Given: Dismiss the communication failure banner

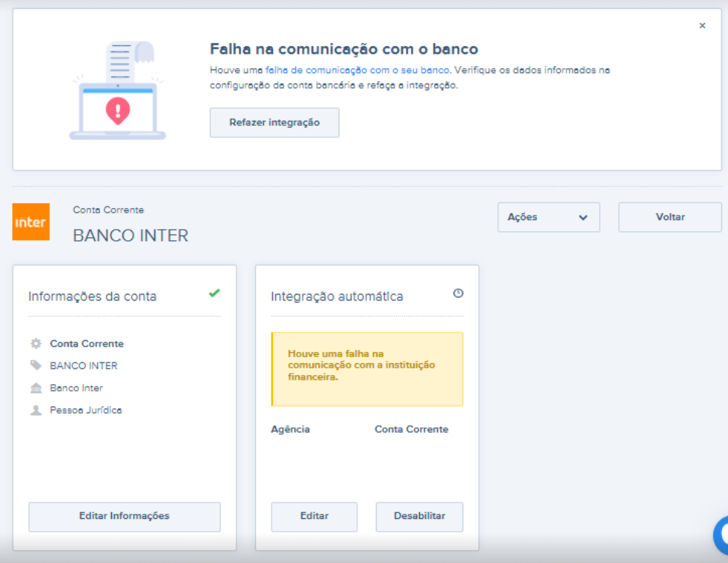Looking at the screenshot, I should [702, 25].
